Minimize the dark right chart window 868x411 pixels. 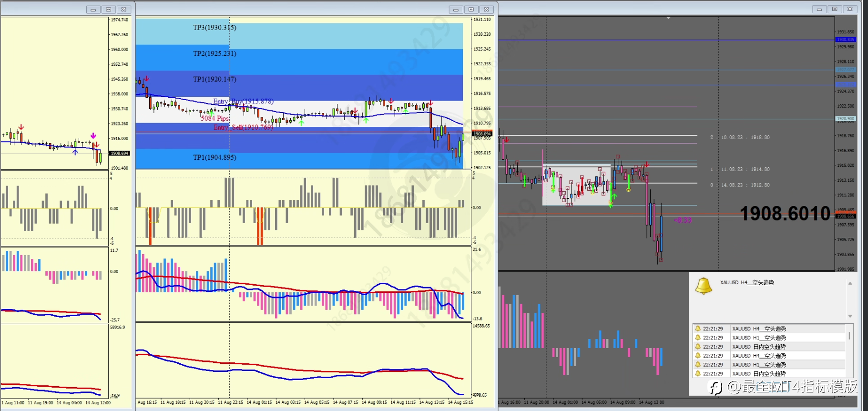click(819, 9)
